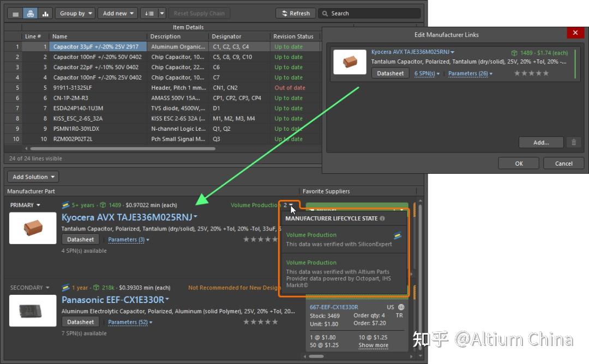This screenshot has width=589, height=364.
Task: Open supplier link 667-EEF-CX1E330R
Action: 334,307
